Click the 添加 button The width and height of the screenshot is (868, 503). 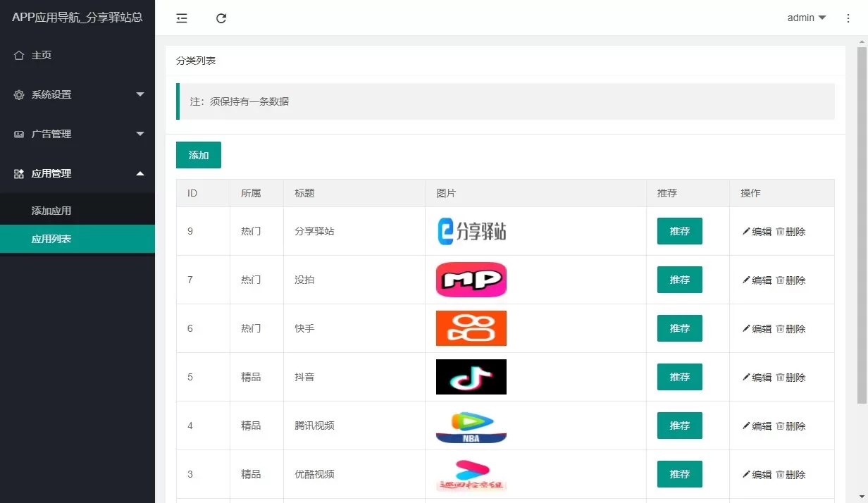pos(199,155)
